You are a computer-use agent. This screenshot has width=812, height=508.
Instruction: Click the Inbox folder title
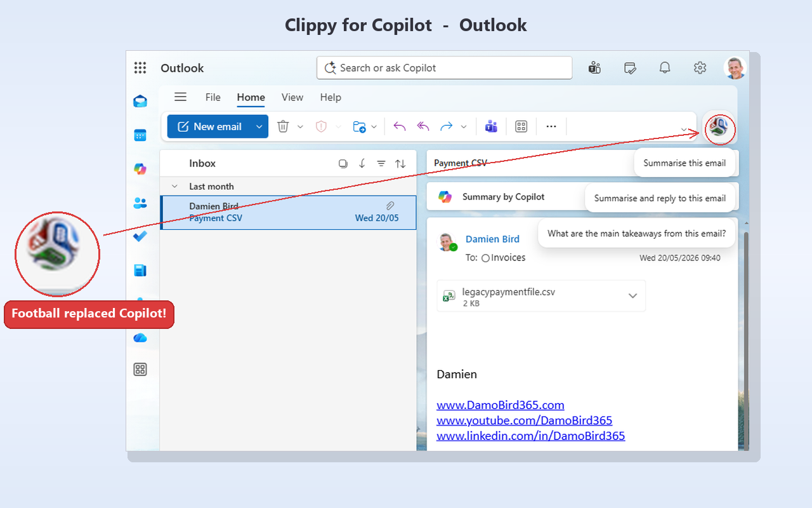[x=202, y=163]
